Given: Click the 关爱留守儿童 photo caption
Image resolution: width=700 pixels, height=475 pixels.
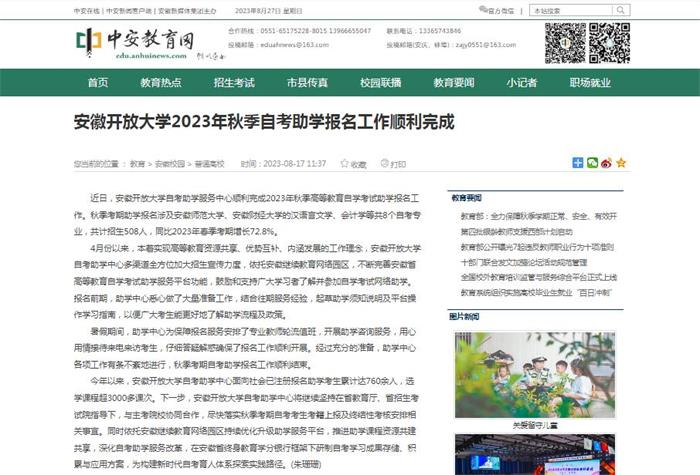Looking at the screenshot, I should (x=535, y=425).
